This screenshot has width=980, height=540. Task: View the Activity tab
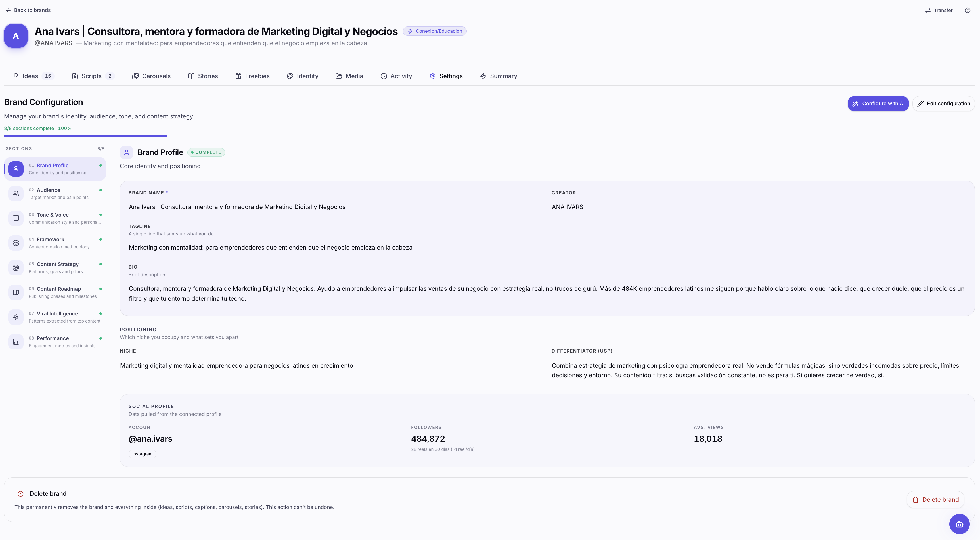[396, 76]
